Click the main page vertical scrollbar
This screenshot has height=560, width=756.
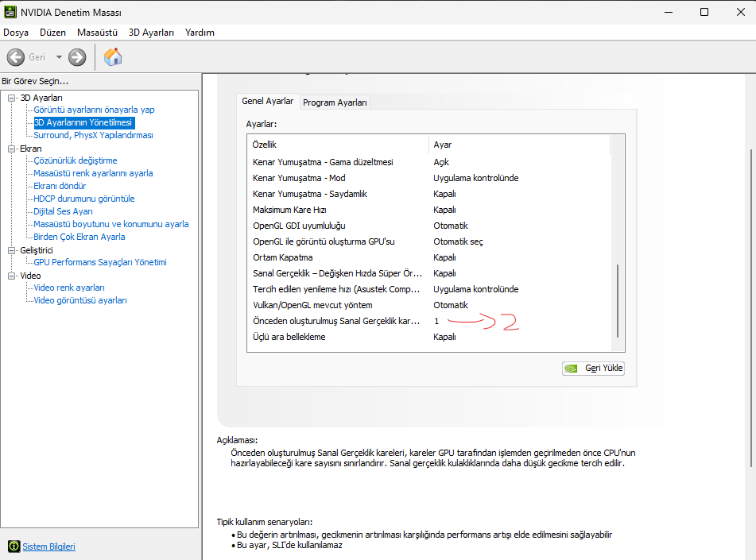click(750, 308)
